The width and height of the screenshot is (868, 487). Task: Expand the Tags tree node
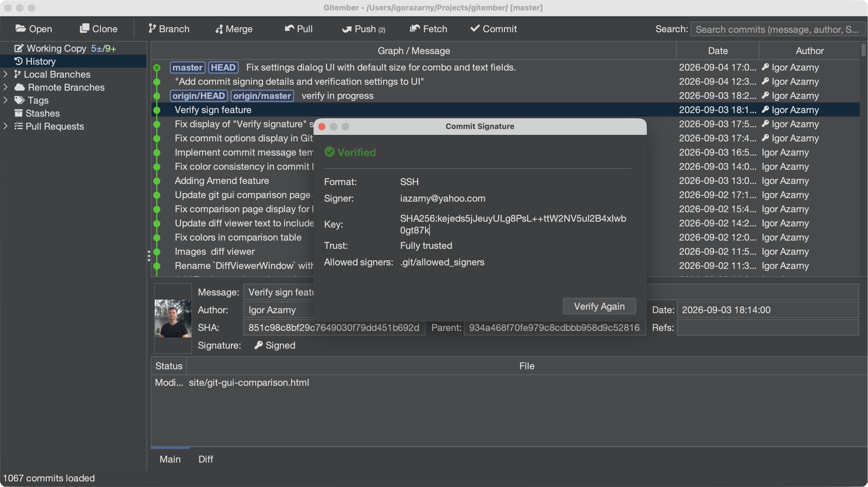point(5,100)
